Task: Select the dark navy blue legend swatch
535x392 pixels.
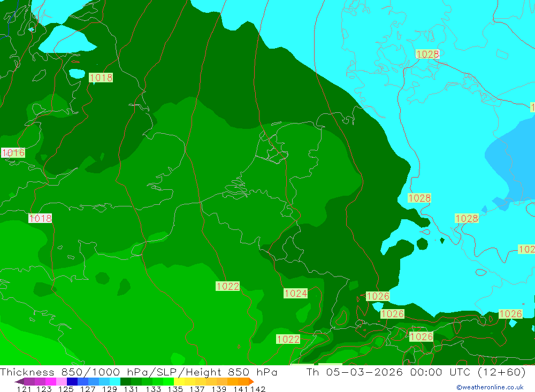Action: click(x=71, y=381)
